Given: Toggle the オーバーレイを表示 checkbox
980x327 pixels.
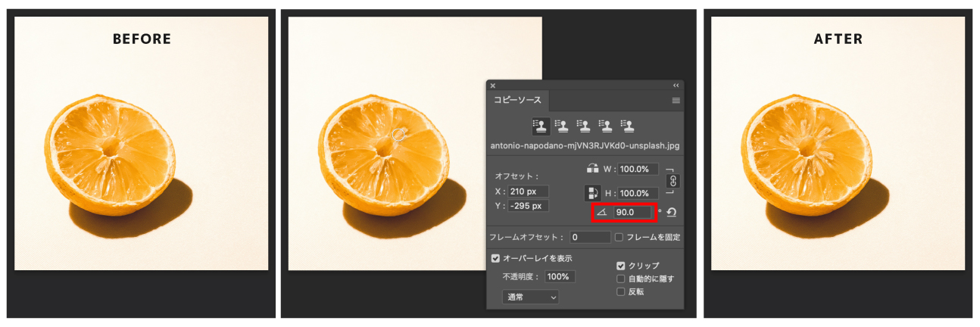Looking at the screenshot, I should [x=495, y=258].
